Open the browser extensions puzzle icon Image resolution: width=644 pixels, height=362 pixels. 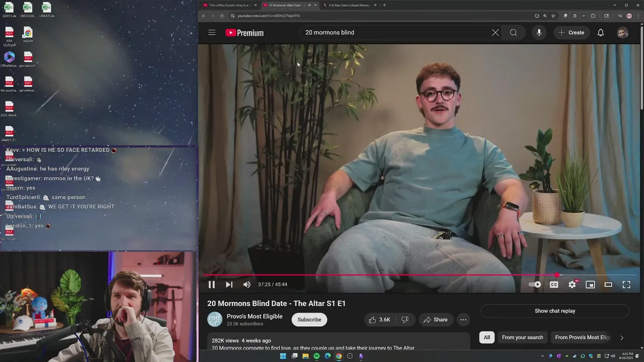point(593,16)
